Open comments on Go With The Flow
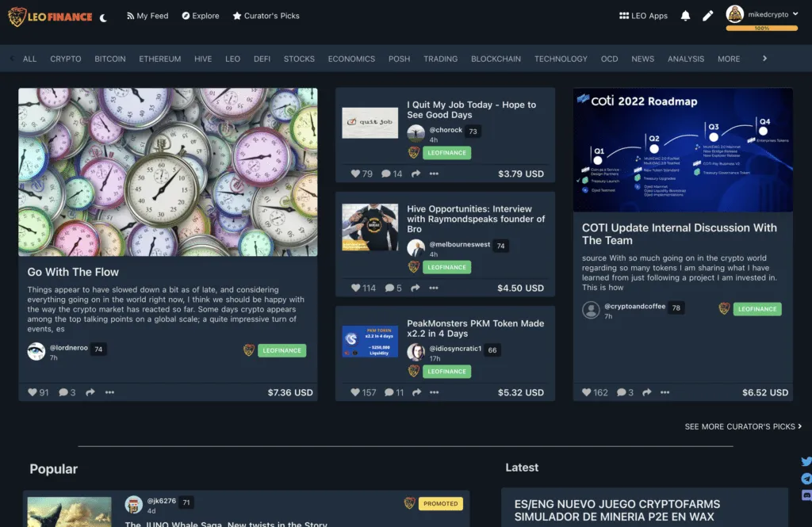This screenshot has width=812, height=527. 63,392
